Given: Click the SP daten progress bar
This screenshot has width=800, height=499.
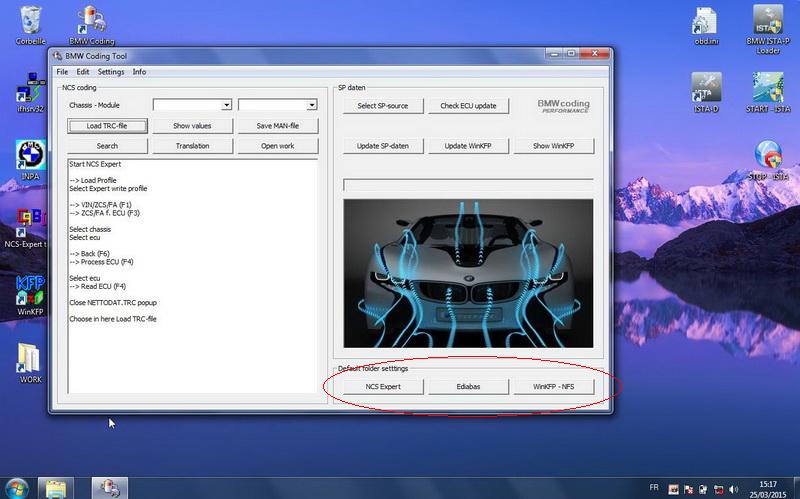Looking at the screenshot, I should tap(468, 185).
